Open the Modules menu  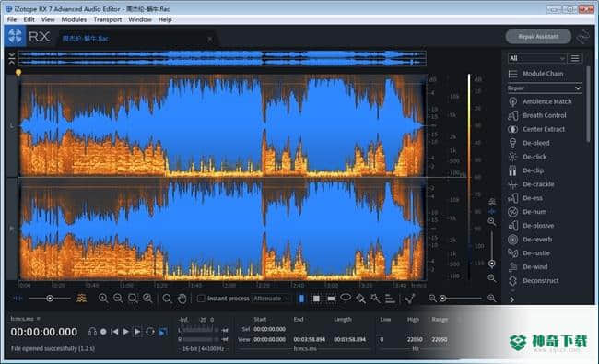click(x=74, y=19)
